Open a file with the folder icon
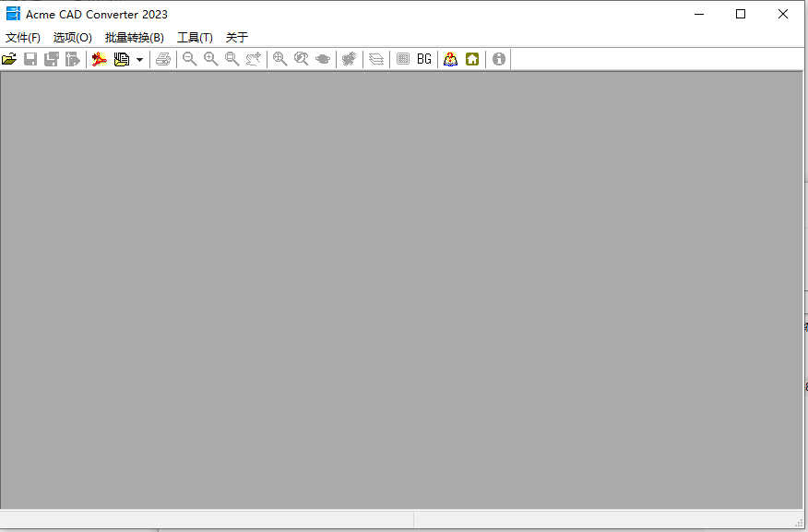Viewport: 808px width, 532px height. point(9,59)
